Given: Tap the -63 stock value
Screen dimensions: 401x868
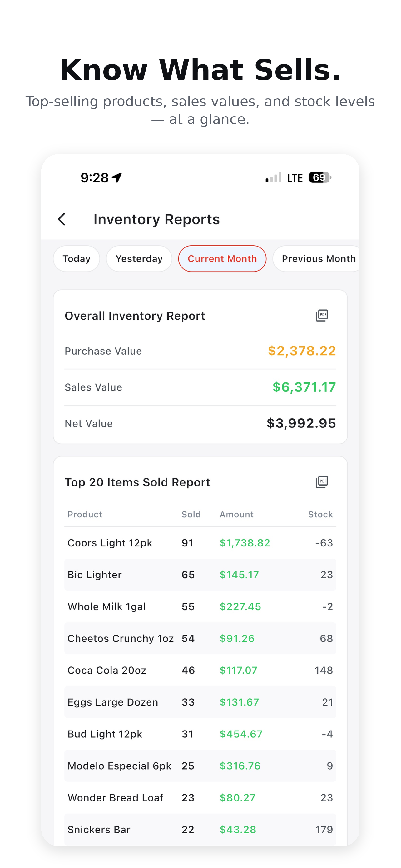Looking at the screenshot, I should pos(324,543).
